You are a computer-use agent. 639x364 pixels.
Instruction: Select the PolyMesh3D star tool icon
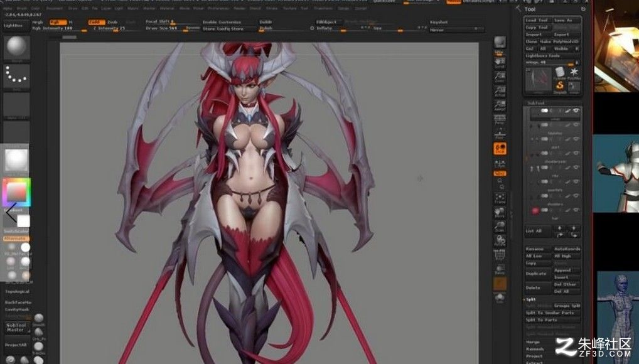574,73
